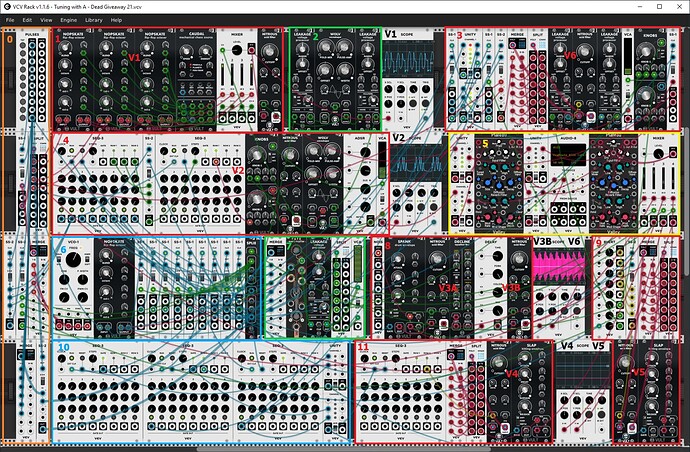Click the Noise module black output jack
This screenshot has width=690, height=452.
point(378,325)
